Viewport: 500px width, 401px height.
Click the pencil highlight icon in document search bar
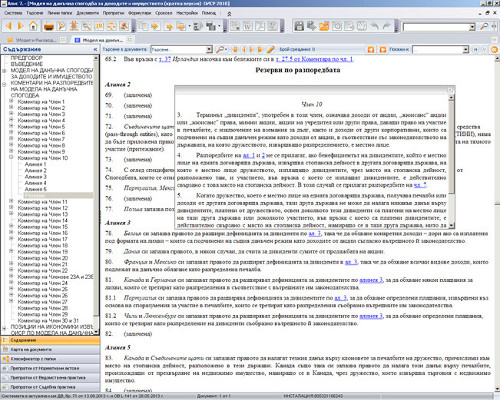[270, 49]
